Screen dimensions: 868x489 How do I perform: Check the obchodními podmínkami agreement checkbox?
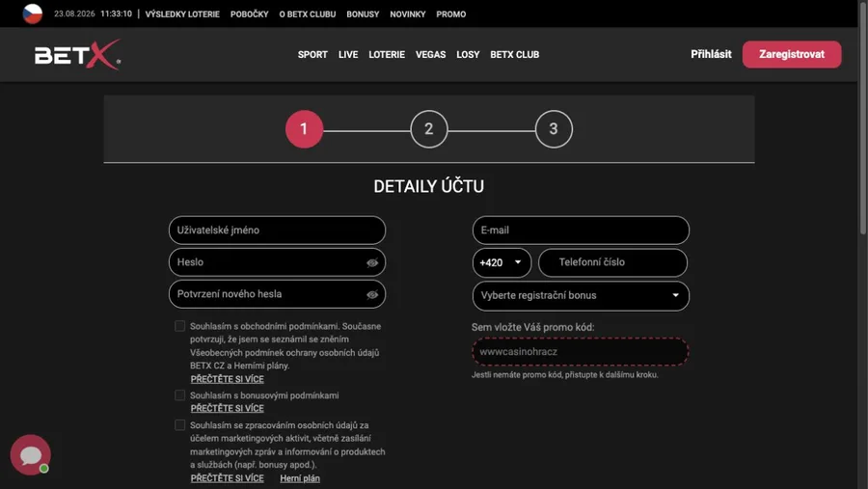(180, 326)
